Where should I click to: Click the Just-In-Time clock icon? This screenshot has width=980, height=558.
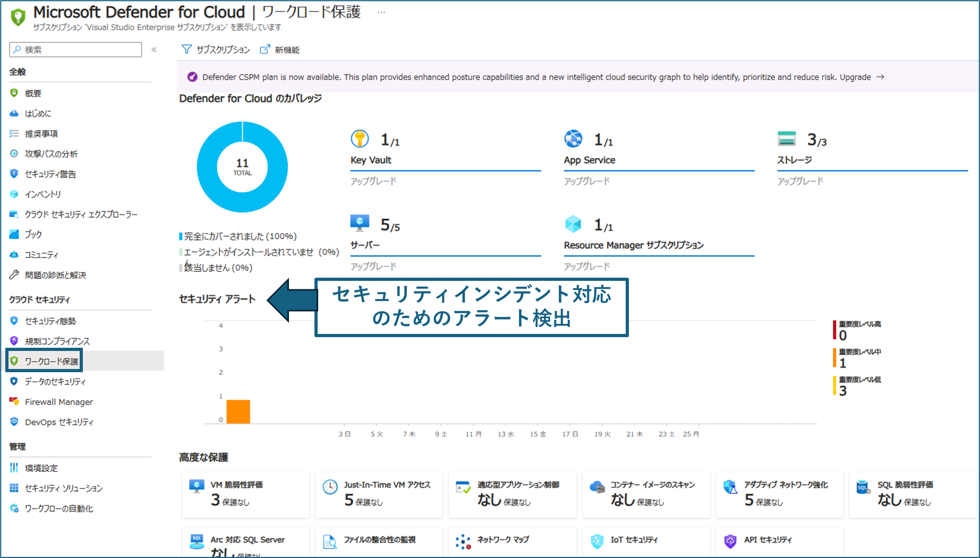pos(330,487)
